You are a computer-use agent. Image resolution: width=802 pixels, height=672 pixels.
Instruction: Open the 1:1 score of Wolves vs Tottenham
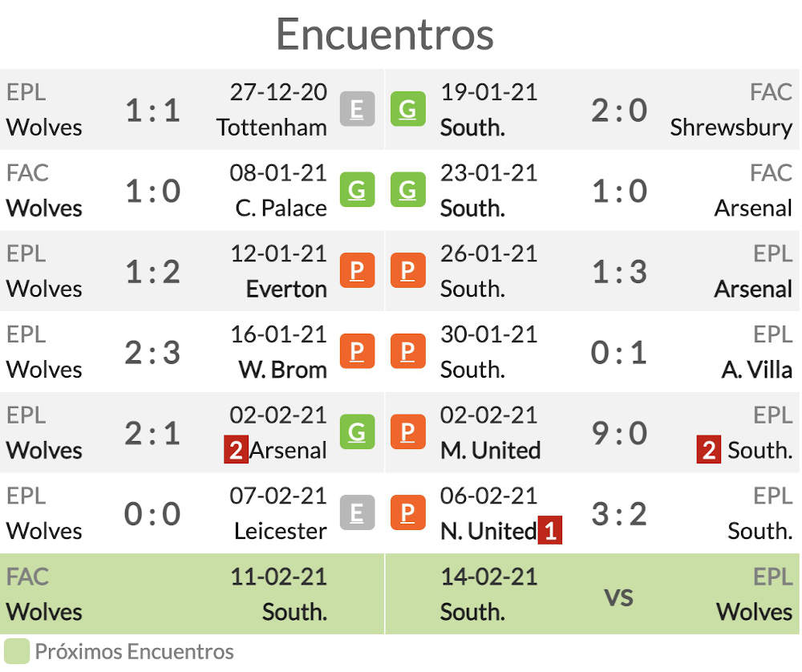tap(152, 110)
